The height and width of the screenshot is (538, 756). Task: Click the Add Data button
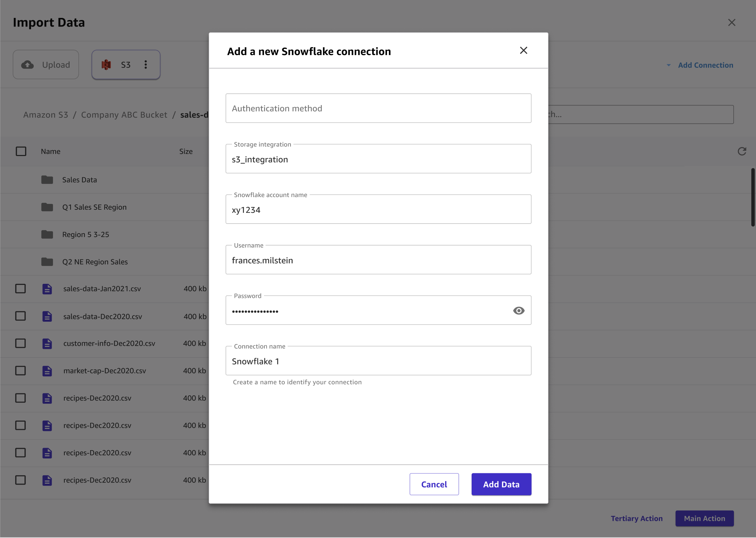click(501, 484)
